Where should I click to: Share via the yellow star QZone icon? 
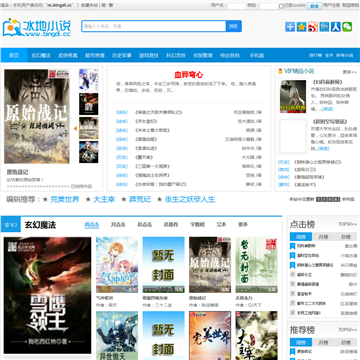coord(301,27)
